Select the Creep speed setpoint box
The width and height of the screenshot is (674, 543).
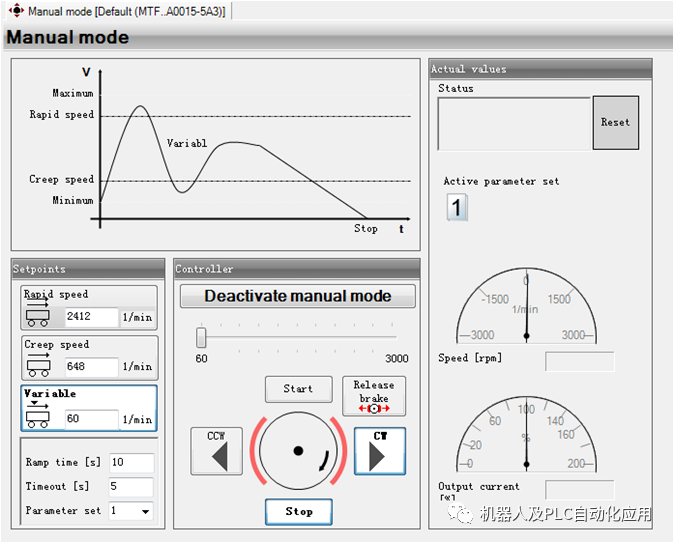pos(89,358)
